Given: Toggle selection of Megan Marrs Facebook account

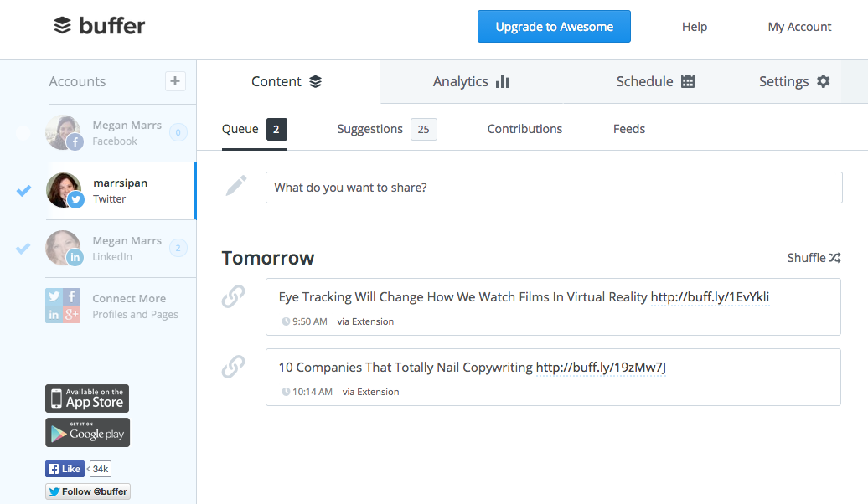Looking at the screenshot, I should (x=23, y=133).
